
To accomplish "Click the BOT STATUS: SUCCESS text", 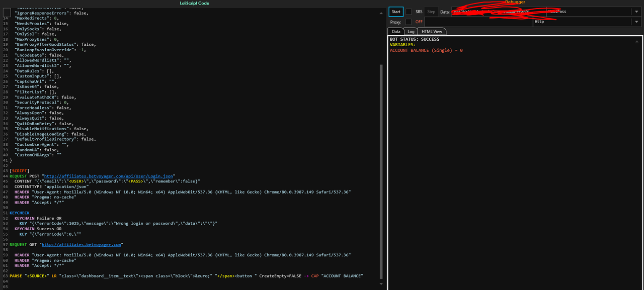I will (x=415, y=39).
